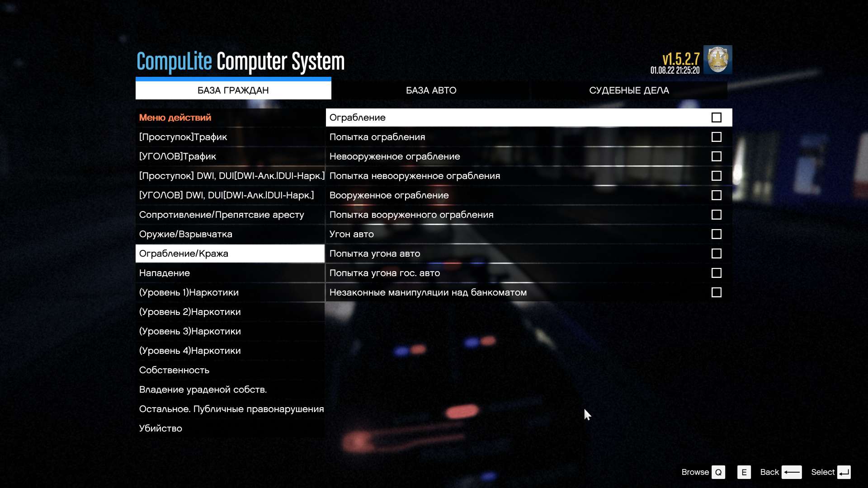Check the Ограбление checkbox
The width and height of the screenshot is (868, 488).
click(716, 117)
